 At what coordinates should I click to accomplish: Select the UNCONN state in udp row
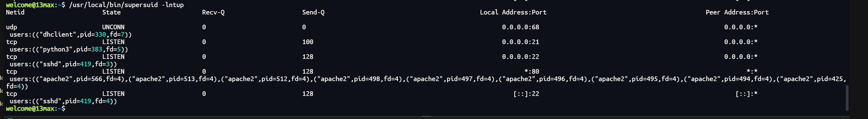113,27
